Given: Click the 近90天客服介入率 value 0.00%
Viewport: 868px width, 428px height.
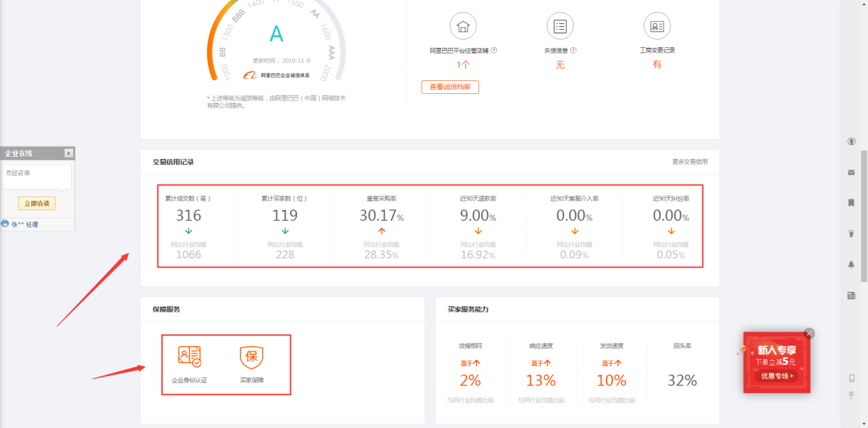Looking at the screenshot, I should point(574,216).
